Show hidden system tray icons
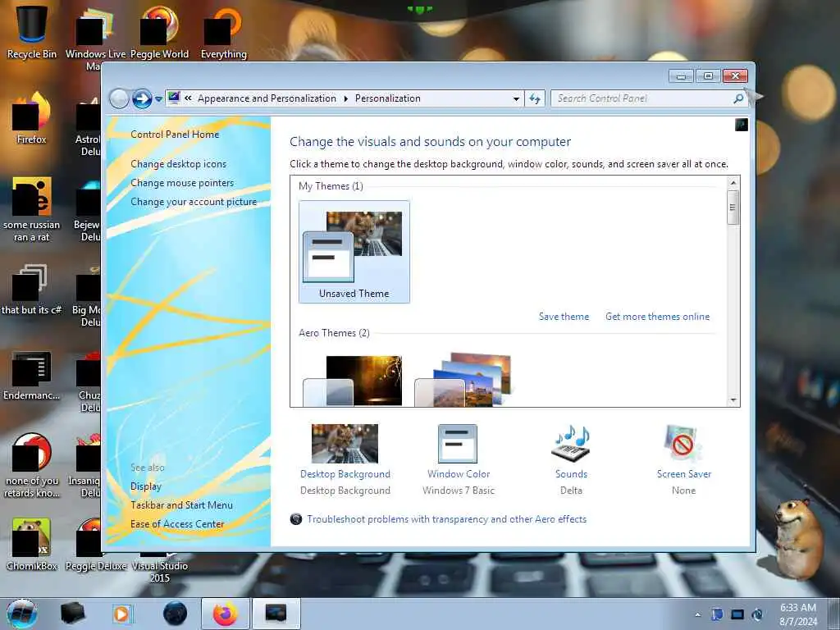The height and width of the screenshot is (630, 840). pos(697,614)
